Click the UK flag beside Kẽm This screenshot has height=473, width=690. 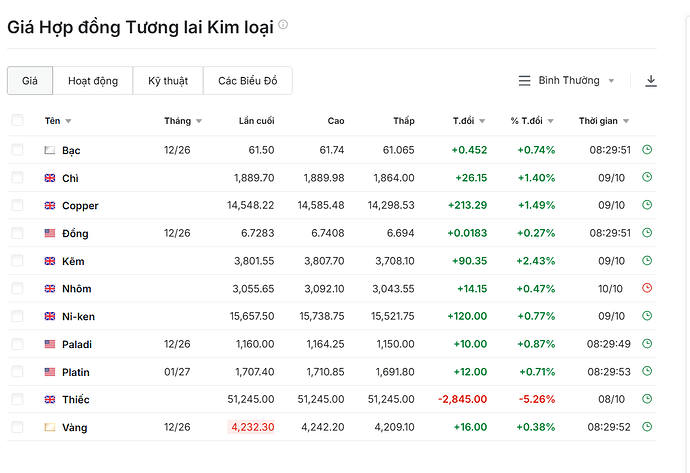coord(50,261)
